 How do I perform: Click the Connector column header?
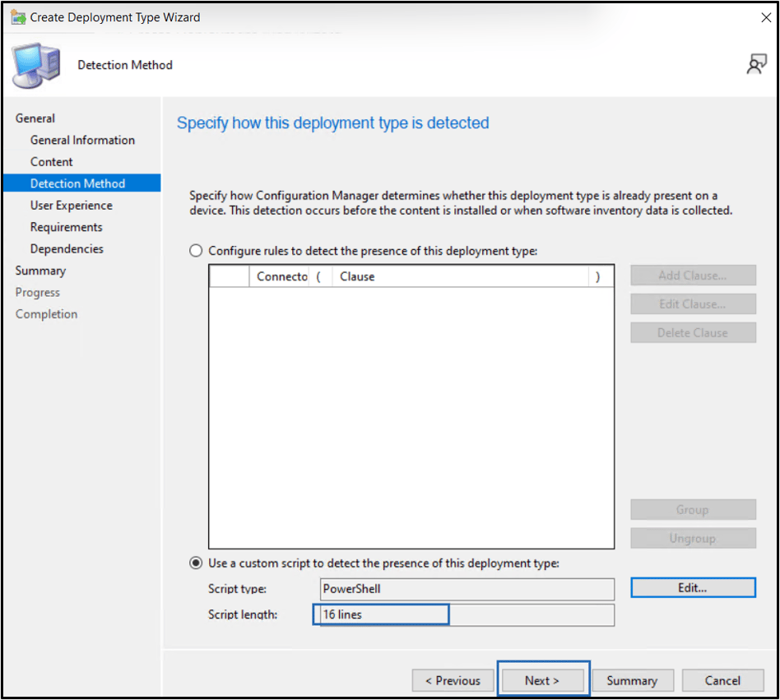(279, 276)
